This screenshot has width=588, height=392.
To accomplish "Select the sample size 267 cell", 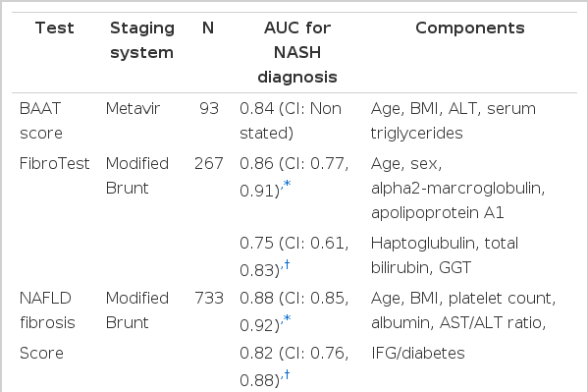I will pyautogui.click(x=209, y=163).
